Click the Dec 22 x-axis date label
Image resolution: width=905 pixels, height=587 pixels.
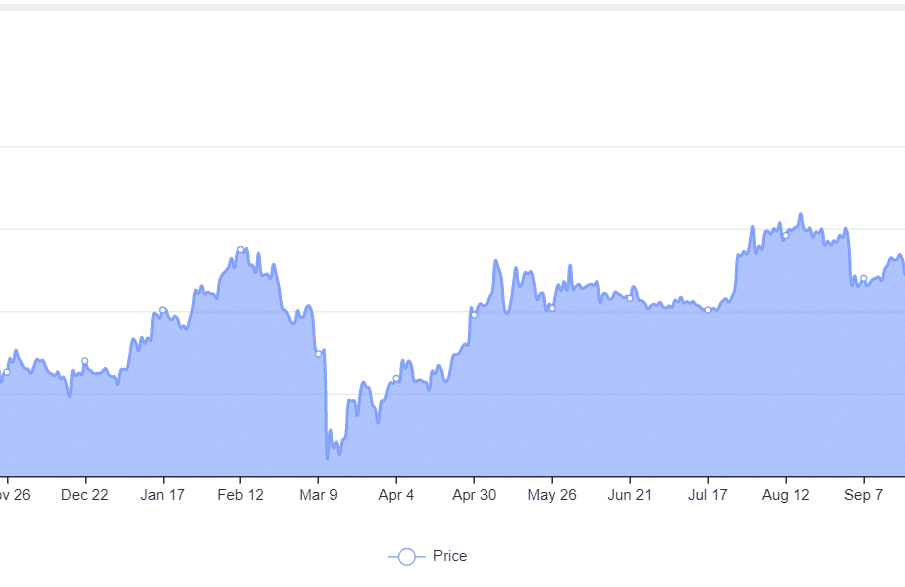85,495
